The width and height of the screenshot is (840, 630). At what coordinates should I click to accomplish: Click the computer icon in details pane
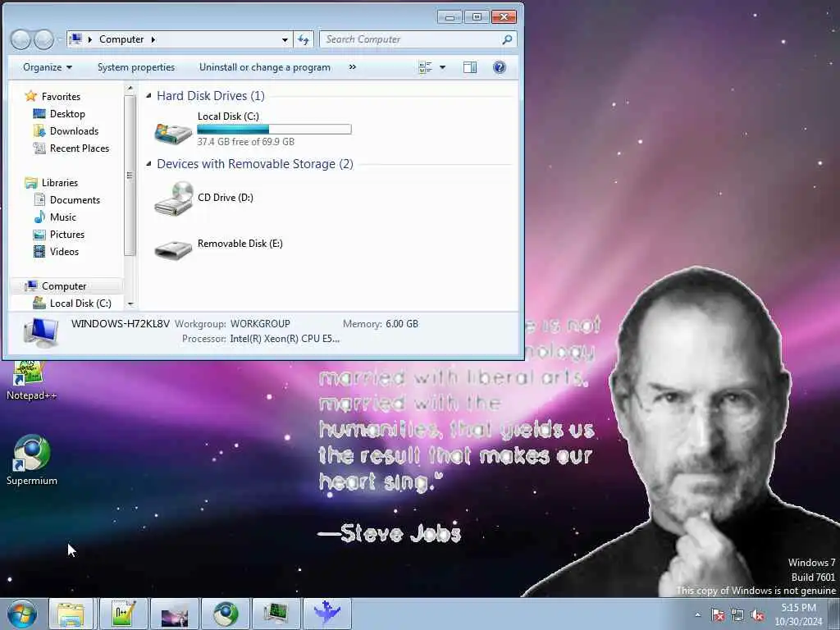(41, 333)
